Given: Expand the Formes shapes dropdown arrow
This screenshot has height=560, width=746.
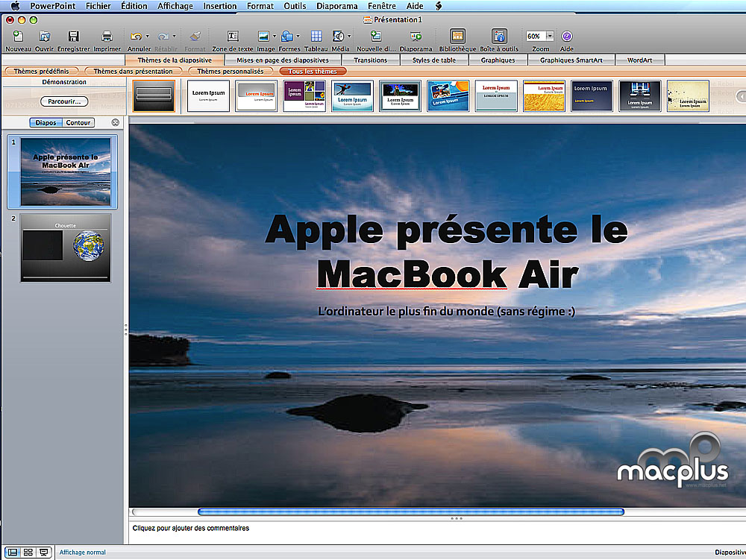Looking at the screenshot, I should coord(298,36).
